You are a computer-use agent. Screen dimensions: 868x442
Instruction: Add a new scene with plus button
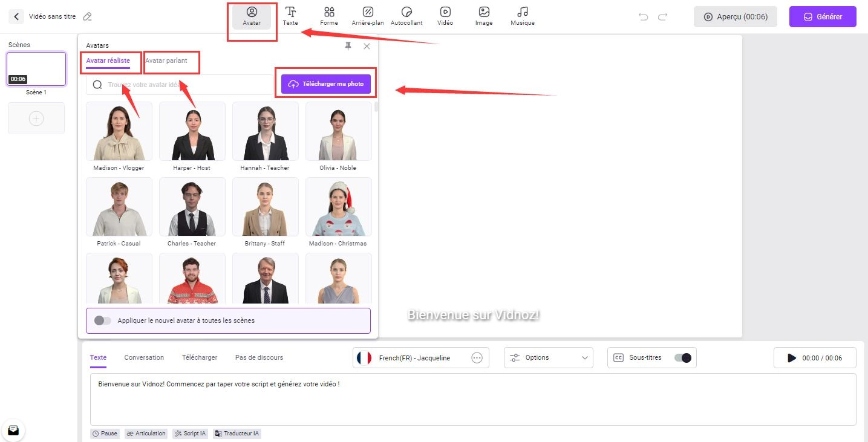(36, 119)
